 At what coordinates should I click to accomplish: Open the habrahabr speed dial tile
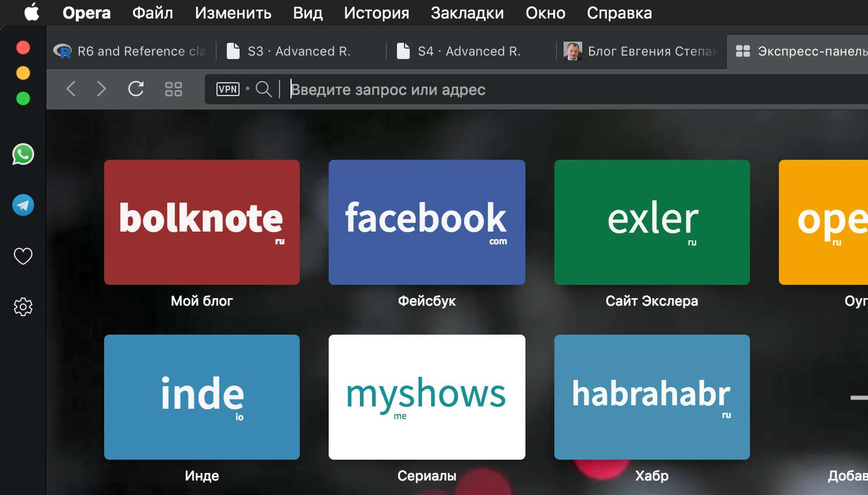point(652,397)
